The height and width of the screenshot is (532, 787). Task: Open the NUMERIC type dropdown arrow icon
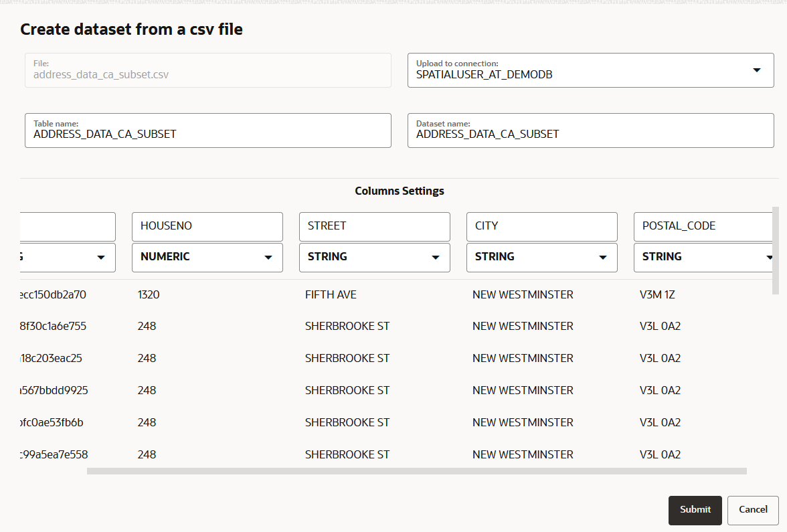tap(268, 257)
